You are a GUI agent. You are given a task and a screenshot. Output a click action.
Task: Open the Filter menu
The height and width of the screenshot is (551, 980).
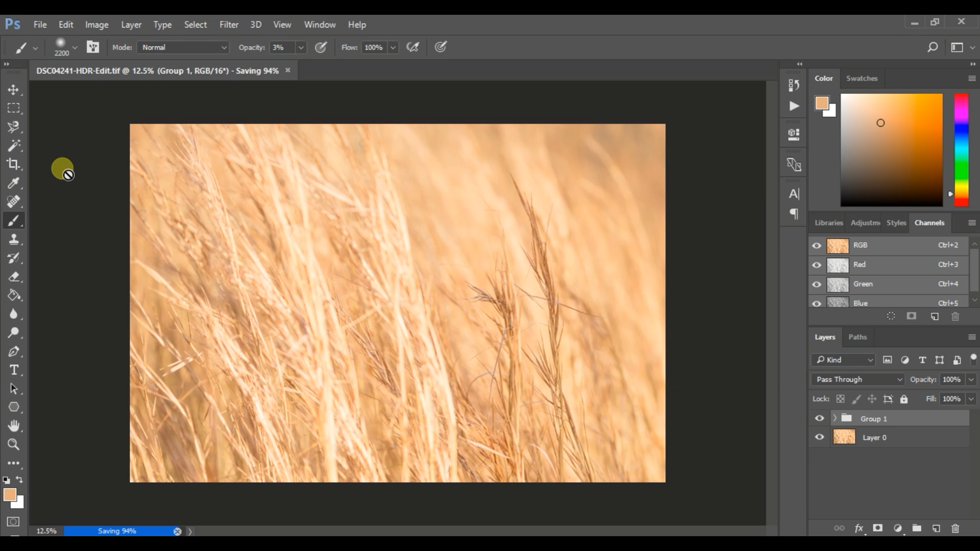230,24
